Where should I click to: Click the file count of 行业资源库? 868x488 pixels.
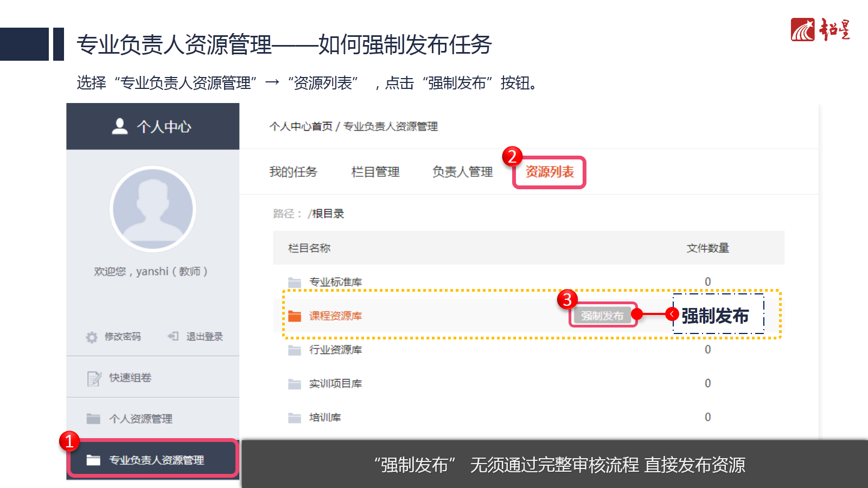708,350
